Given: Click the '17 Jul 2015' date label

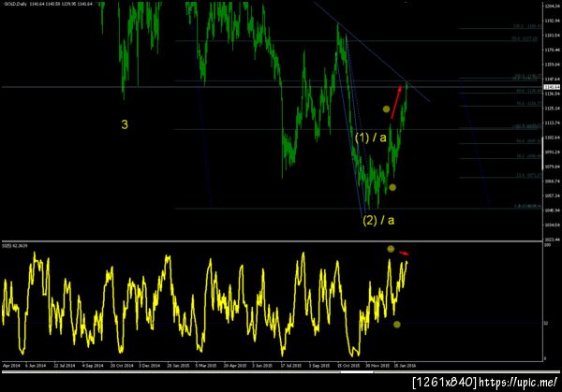Looking at the screenshot, I should click(290, 366).
